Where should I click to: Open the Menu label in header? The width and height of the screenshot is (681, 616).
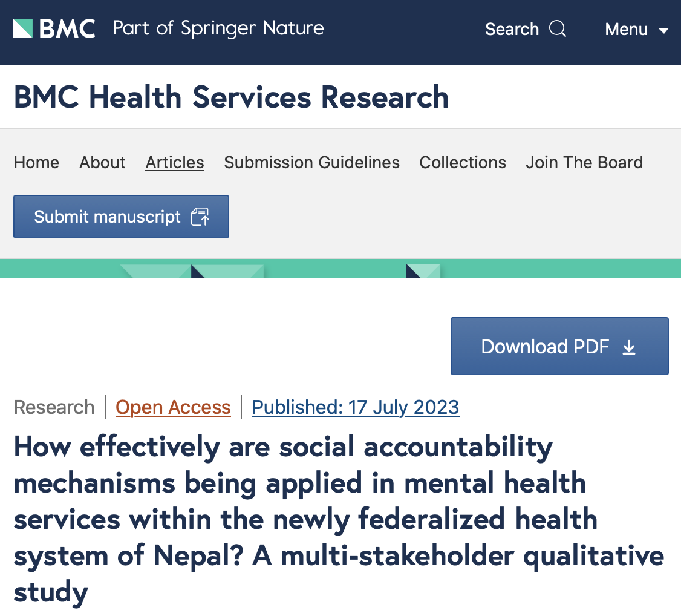pyautogui.click(x=627, y=29)
